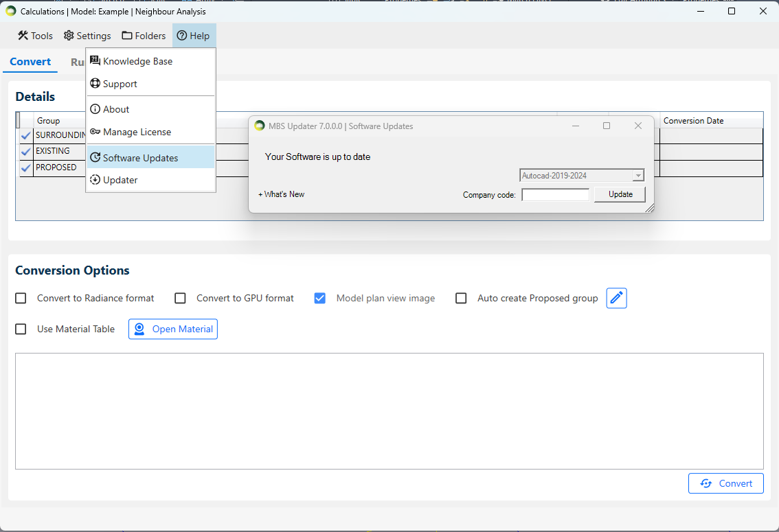Click the Updater menu item
The height and width of the screenshot is (532, 779).
[x=120, y=180]
